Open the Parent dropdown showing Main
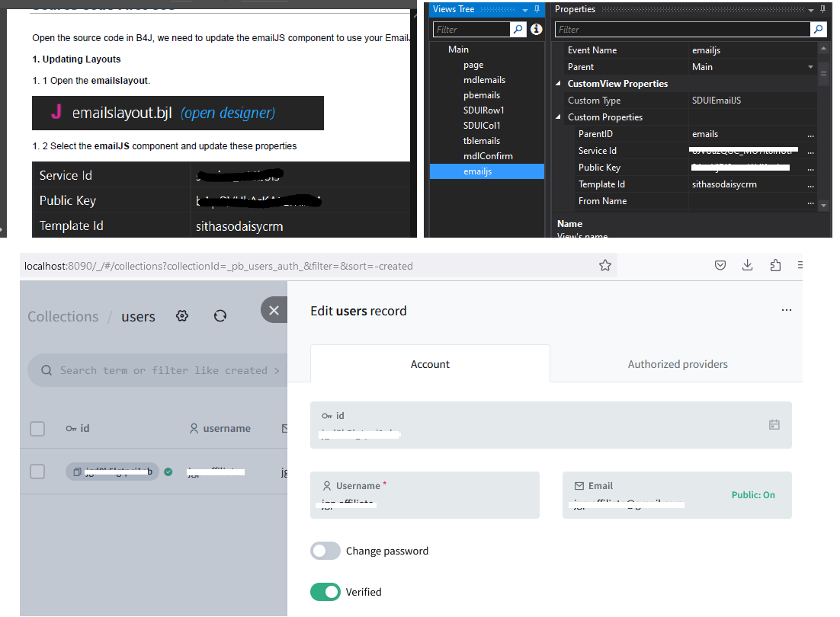 810,67
